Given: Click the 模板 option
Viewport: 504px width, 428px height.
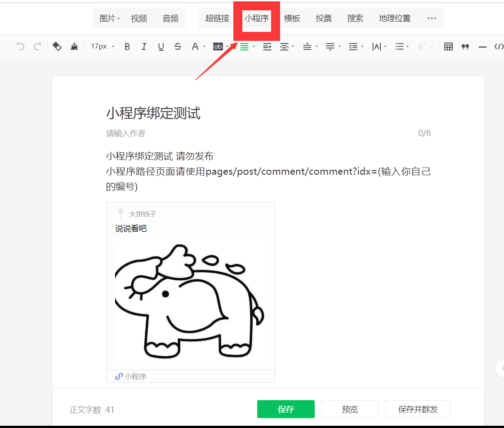Looking at the screenshot, I should (x=292, y=18).
